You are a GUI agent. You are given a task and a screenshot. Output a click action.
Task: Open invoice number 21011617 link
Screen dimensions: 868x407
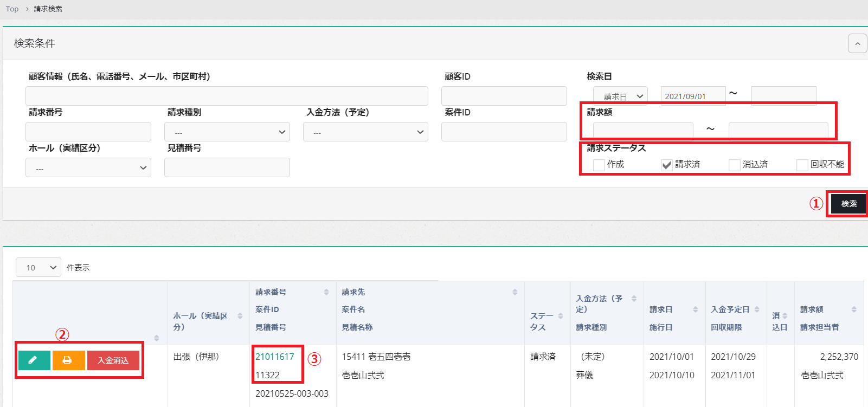[274, 357]
